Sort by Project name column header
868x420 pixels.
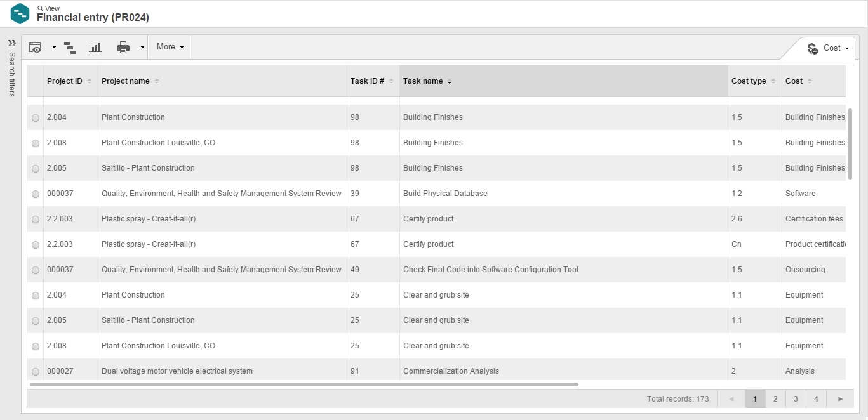click(222, 81)
